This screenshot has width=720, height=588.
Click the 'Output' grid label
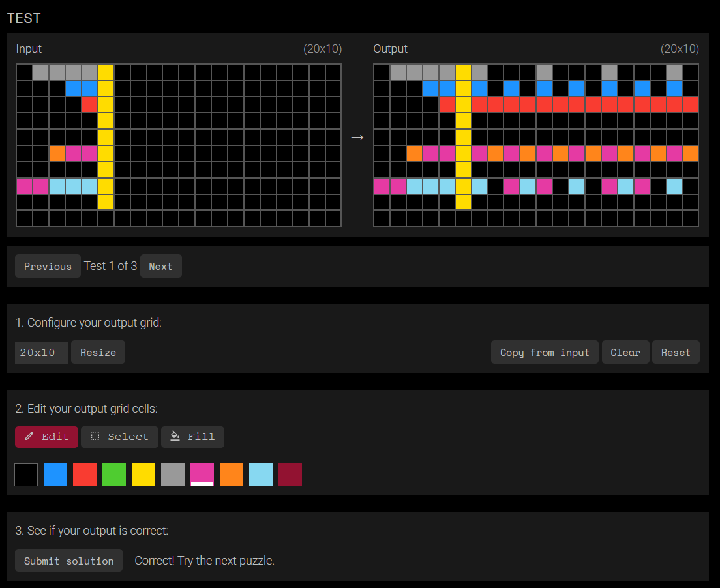[390, 49]
